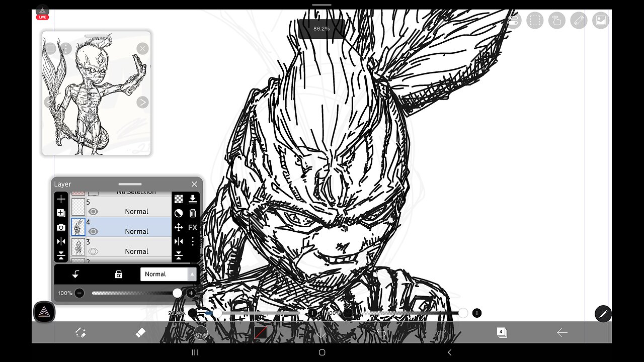Click the layer opacity slider handle
The image size is (644, 362).
pos(177,293)
